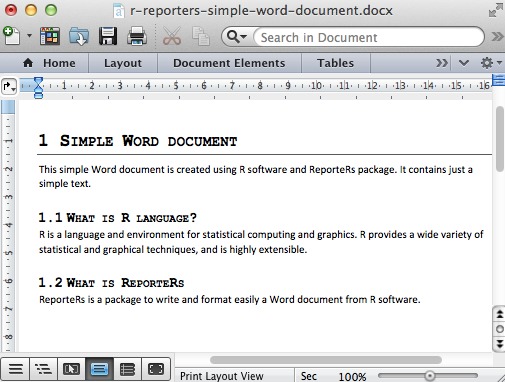Open the template gallery icon
505x382 pixels.
point(50,36)
